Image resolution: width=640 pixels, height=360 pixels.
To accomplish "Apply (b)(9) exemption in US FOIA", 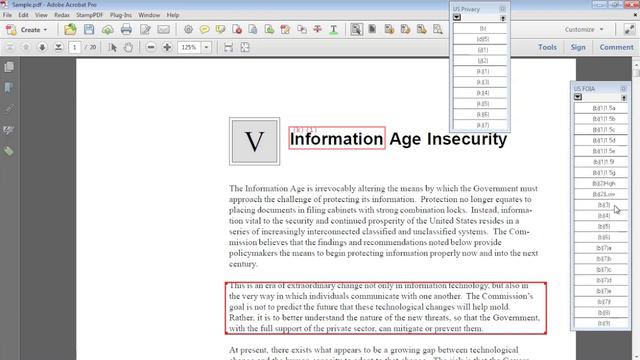I will point(601,323).
